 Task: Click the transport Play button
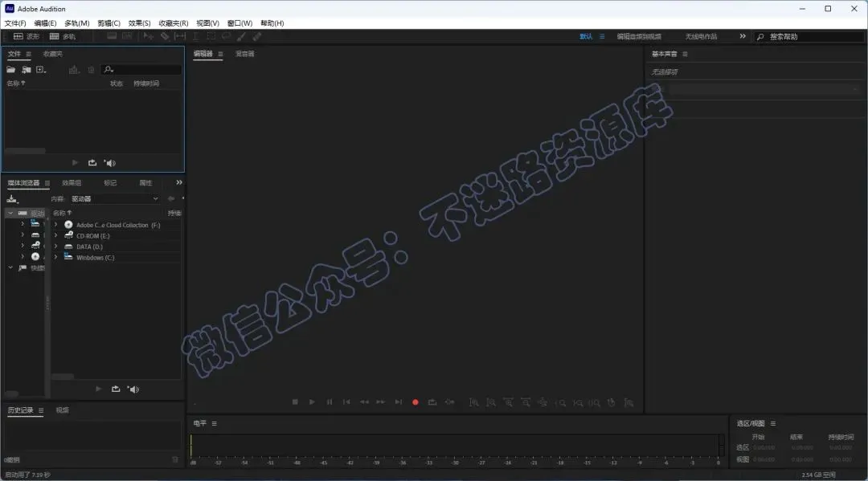pos(312,402)
